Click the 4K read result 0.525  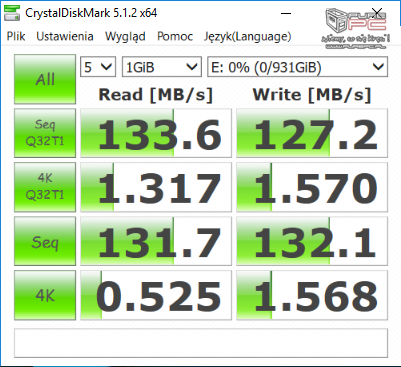click(x=156, y=295)
